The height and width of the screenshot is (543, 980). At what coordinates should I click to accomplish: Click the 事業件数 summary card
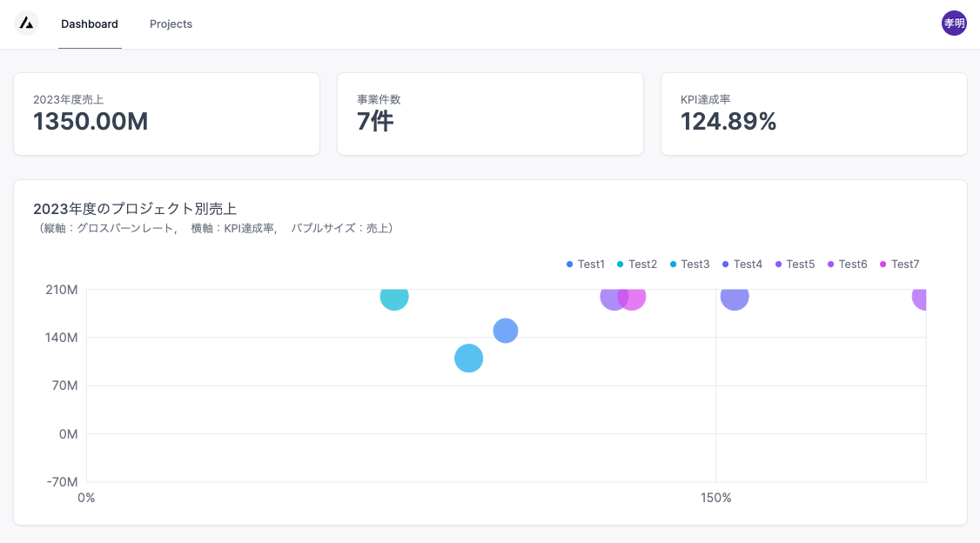point(490,114)
